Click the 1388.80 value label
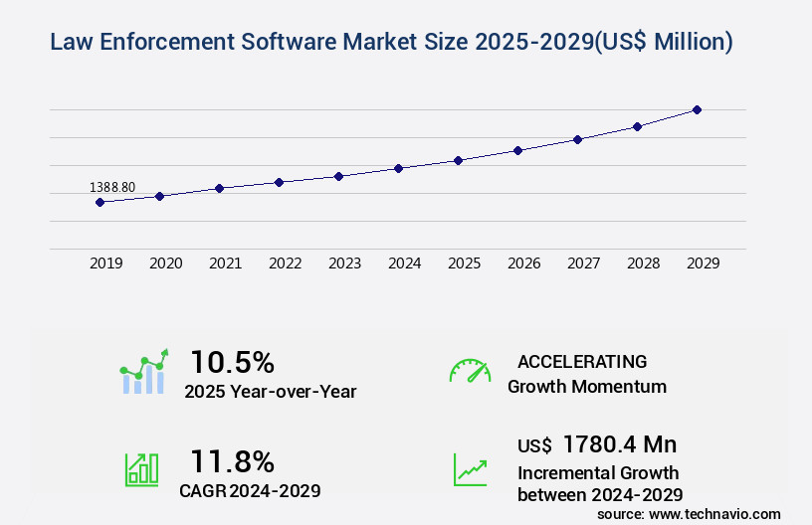Image resolution: width=812 pixels, height=525 pixels. pos(112,187)
